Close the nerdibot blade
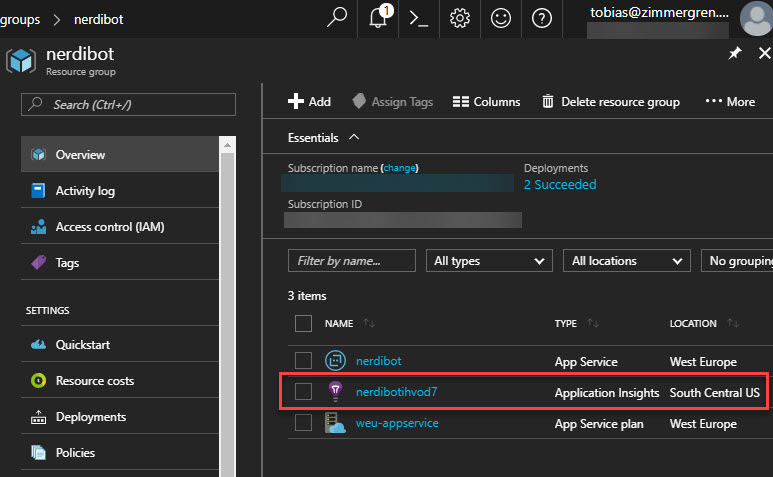Viewport: 773px width, 477px height. click(x=765, y=53)
